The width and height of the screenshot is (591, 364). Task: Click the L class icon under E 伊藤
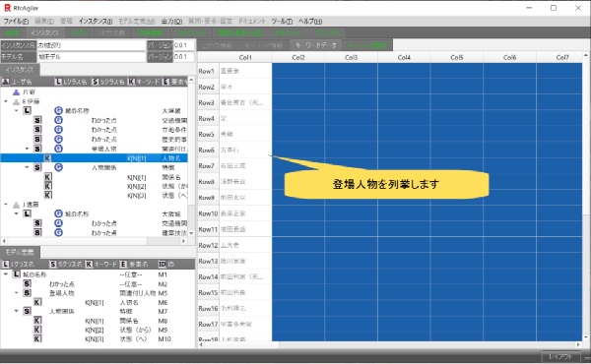pyautogui.click(x=27, y=110)
